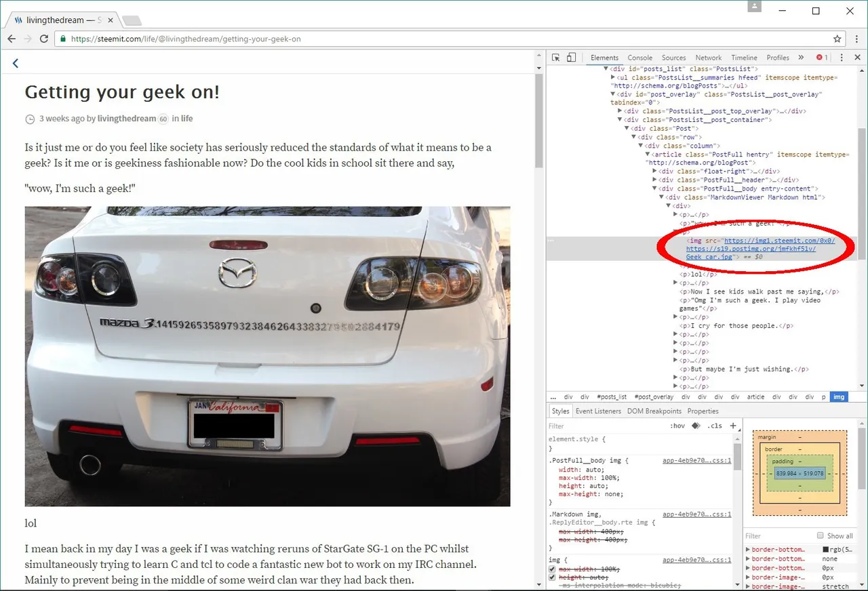Viewport: 868px width, 591px height.
Task: Uncheck the max-width: 100% property checkbox
Action: pos(552,569)
